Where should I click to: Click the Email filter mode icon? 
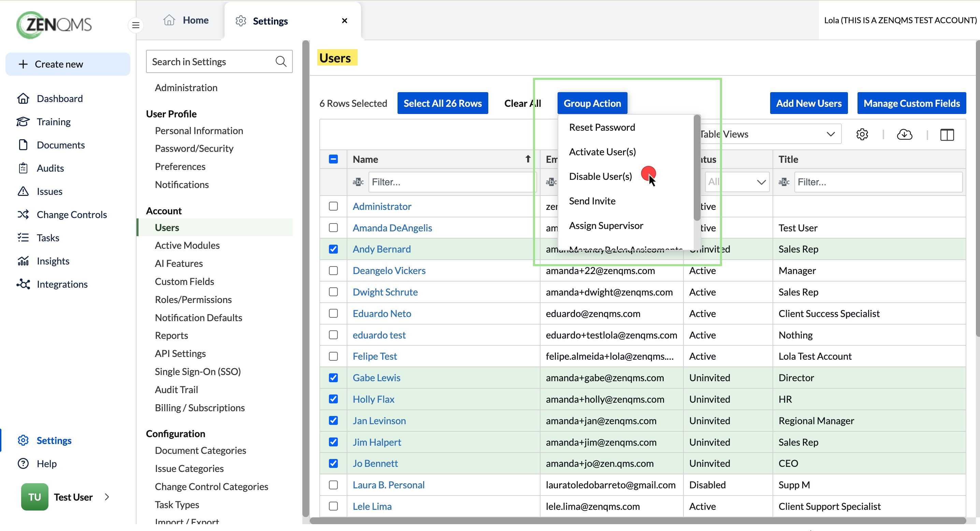click(x=551, y=182)
